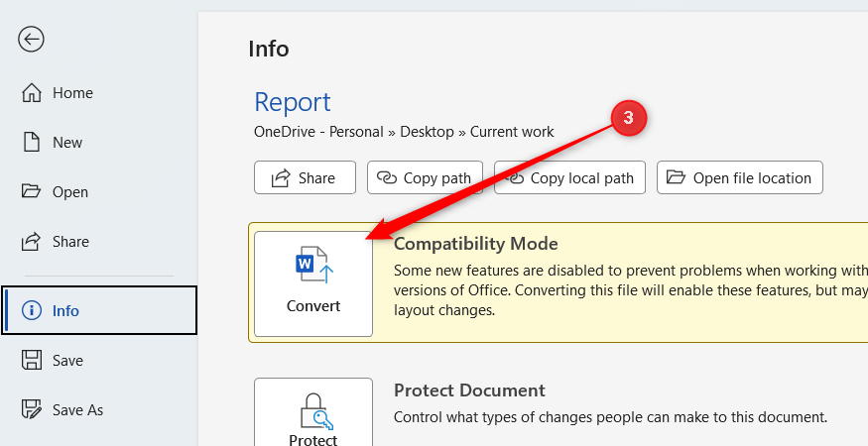
Task: Click the Info page heading
Action: (269, 49)
